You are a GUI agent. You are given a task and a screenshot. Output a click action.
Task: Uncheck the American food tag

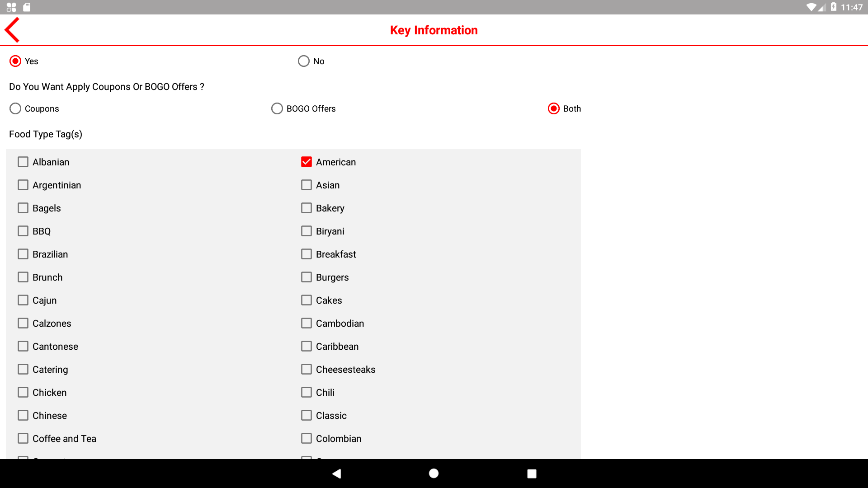307,162
